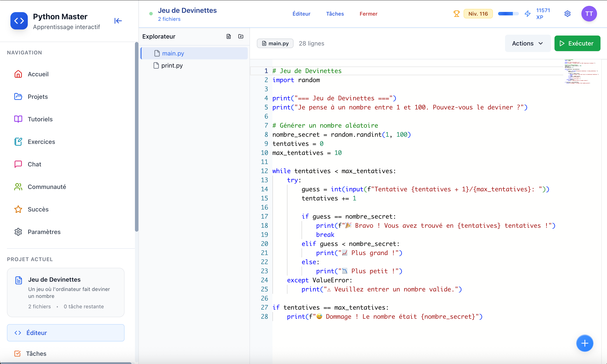607x364 pixels.
Task: Click the trophy icon in header
Action: coord(456,14)
